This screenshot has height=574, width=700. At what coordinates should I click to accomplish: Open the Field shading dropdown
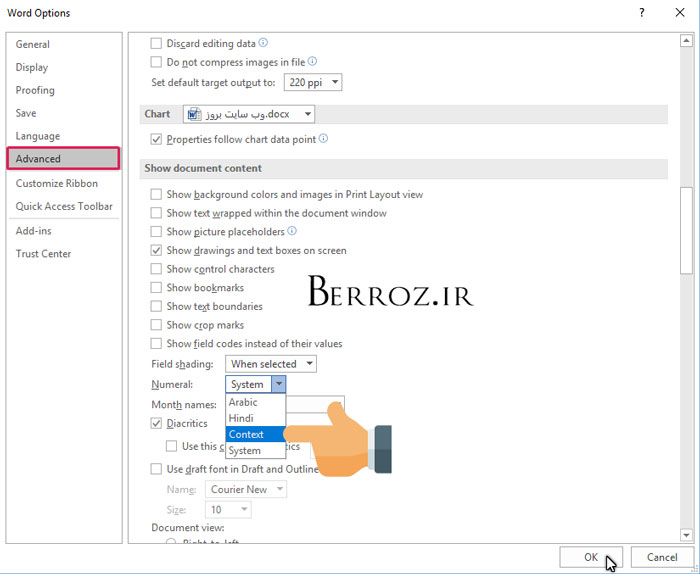tap(271, 364)
